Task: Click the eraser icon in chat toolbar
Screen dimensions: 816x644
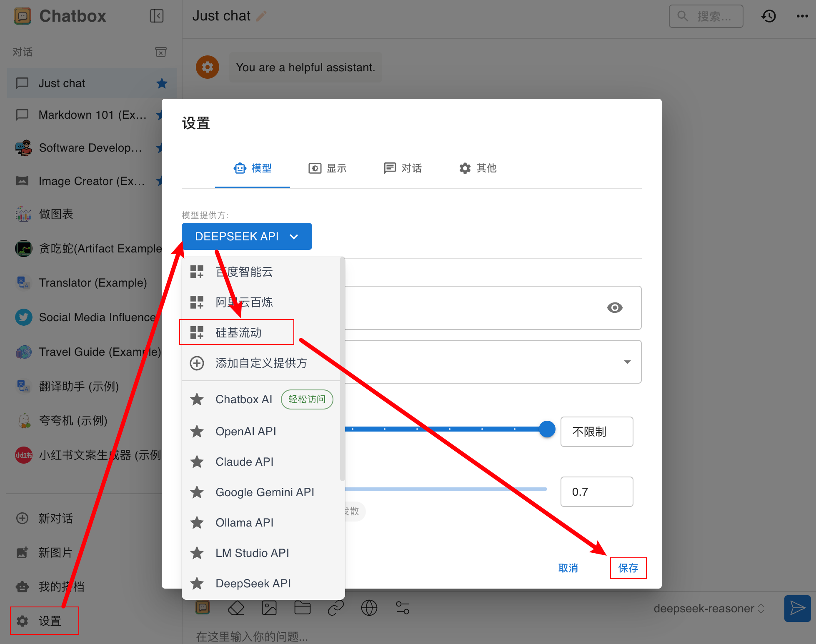Action: (236, 608)
